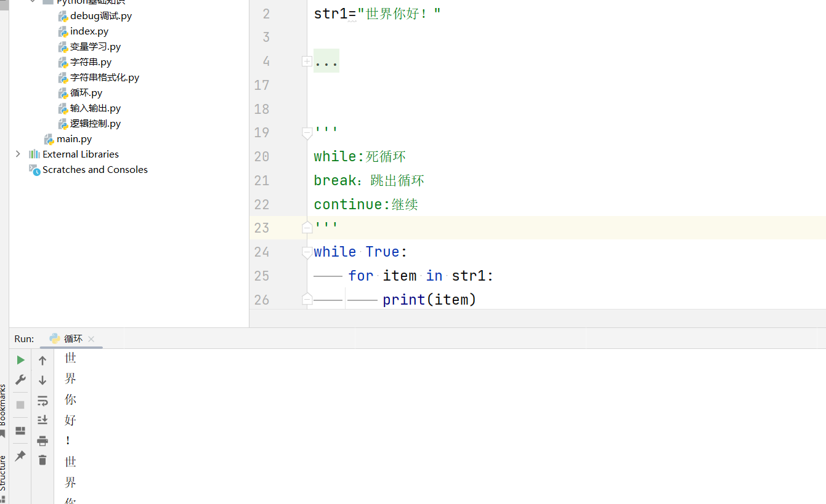Open debug调试.py in the project tree
Screen dimensions: 826x504
[x=101, y=16]
